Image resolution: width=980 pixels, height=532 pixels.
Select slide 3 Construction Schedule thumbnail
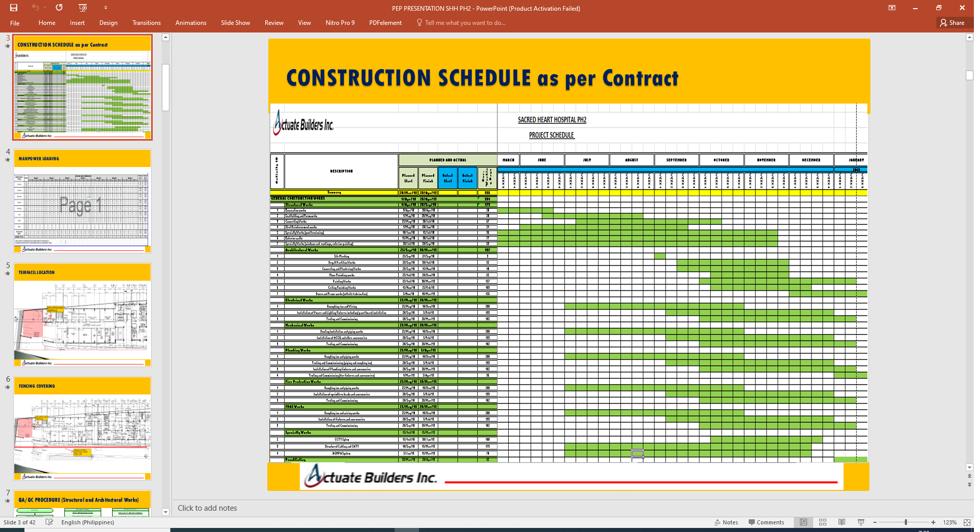pyautogui.click(x=82, y=87)
